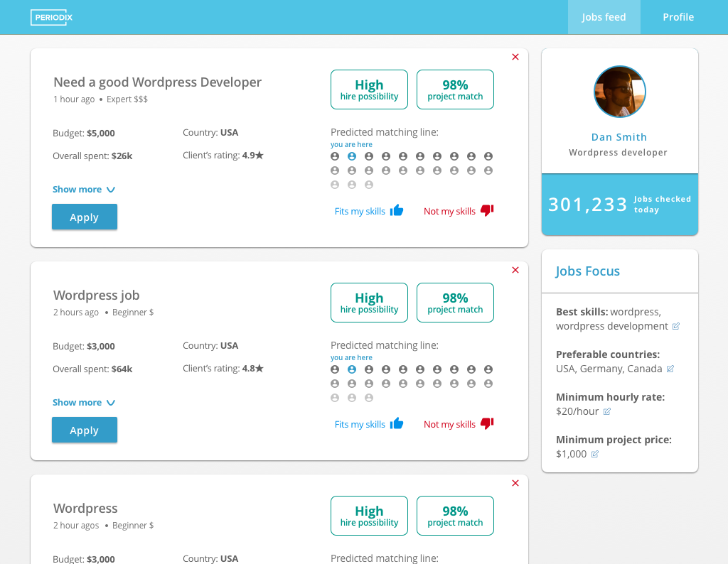Dismiss the Wordpress Developer job card
Screen dimensions: 728x564
515,57
